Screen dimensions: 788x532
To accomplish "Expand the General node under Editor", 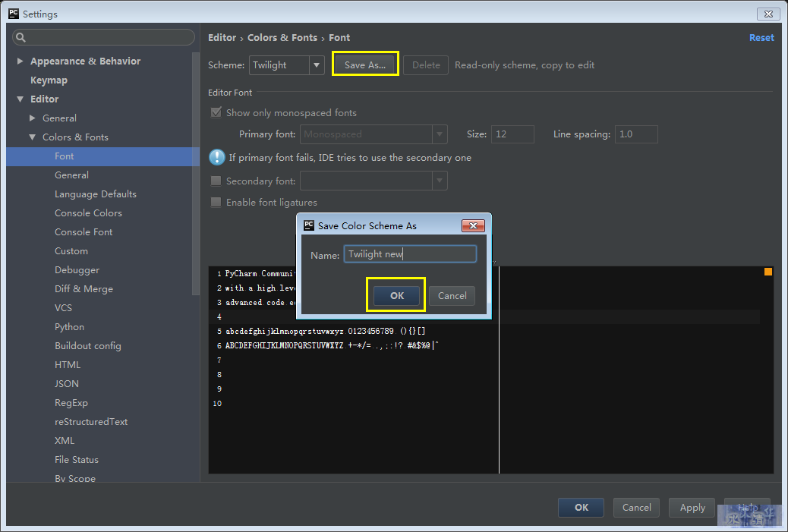I will [32, 118].
